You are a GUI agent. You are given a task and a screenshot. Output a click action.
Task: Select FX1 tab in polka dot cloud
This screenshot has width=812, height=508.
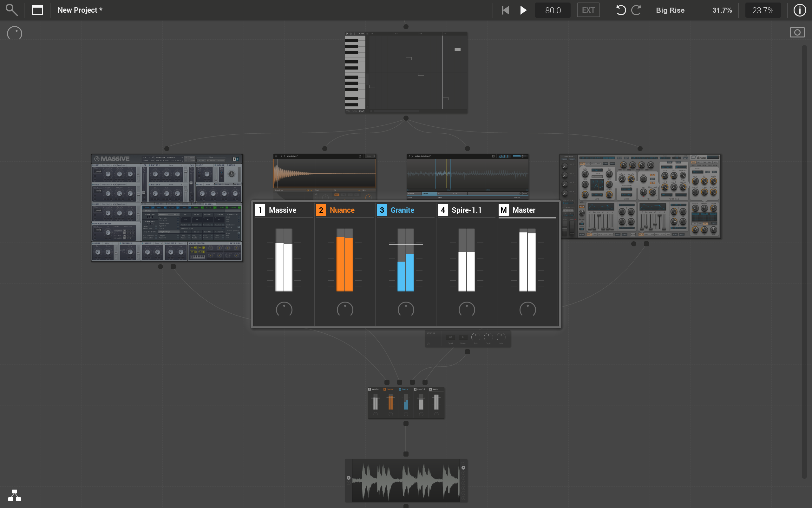tap(444, 194)
